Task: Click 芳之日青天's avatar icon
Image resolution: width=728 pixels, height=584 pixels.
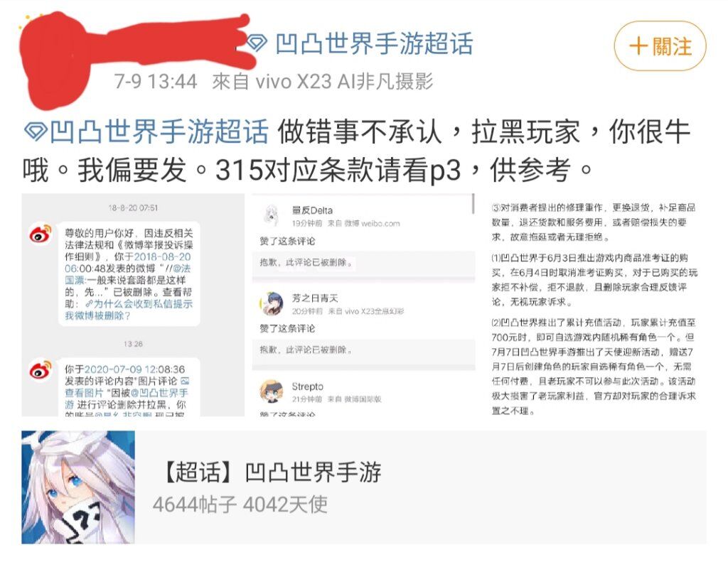Action: [271, 303]
